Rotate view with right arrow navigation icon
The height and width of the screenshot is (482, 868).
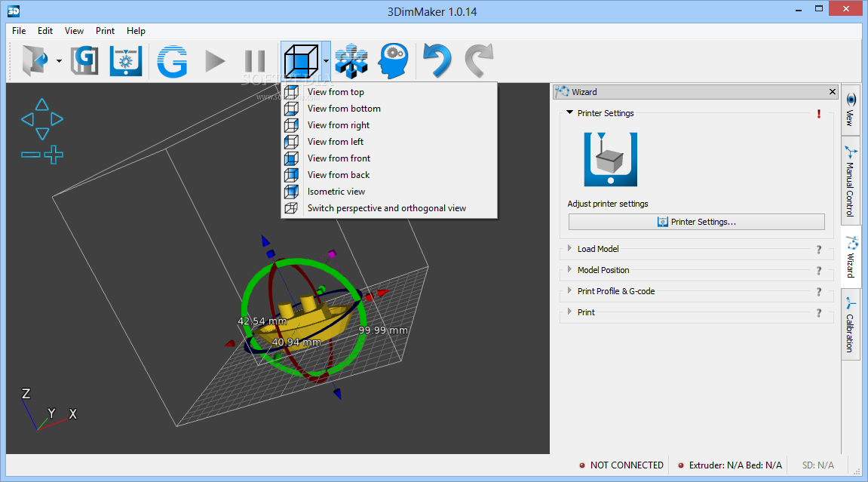click(57, 119)
